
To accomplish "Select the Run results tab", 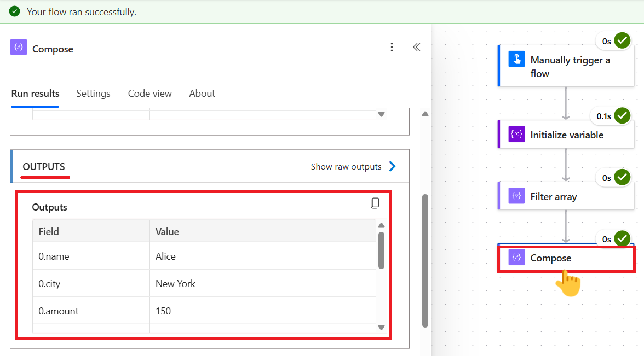I will [x=35, y=94].
